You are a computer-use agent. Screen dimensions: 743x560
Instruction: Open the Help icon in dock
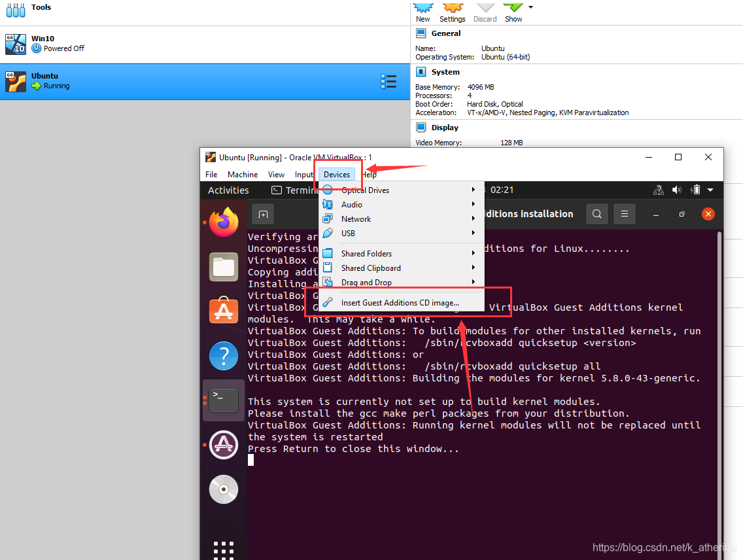point(224,356)
